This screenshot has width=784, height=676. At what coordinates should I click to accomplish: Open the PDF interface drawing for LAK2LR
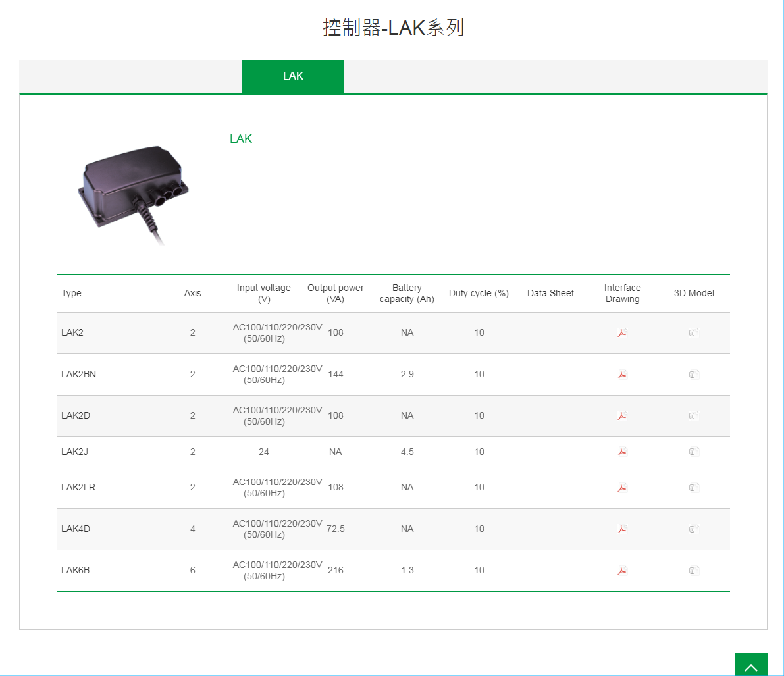[622, 488]
